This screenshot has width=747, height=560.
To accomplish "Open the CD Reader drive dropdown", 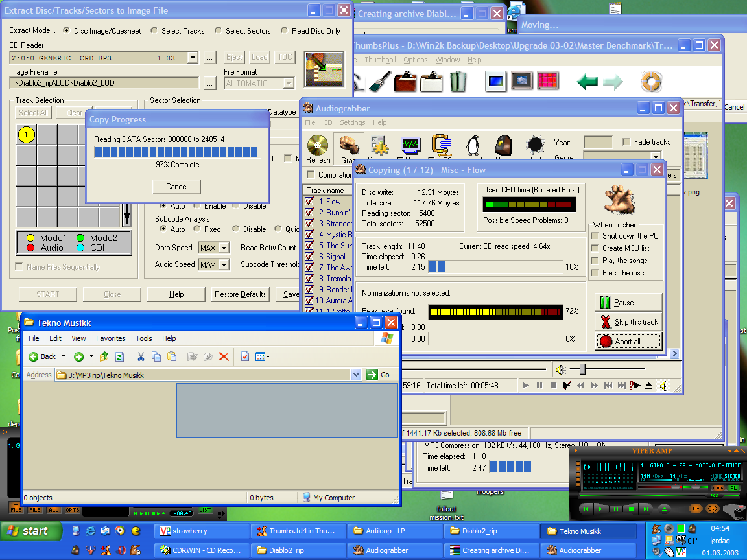I will click(193, 58).
